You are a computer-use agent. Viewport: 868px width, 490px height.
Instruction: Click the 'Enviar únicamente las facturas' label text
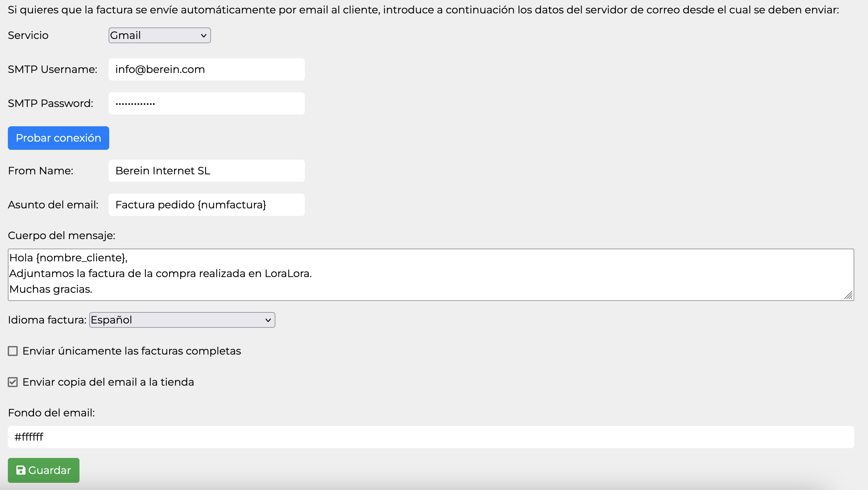(x=131, y=351)
